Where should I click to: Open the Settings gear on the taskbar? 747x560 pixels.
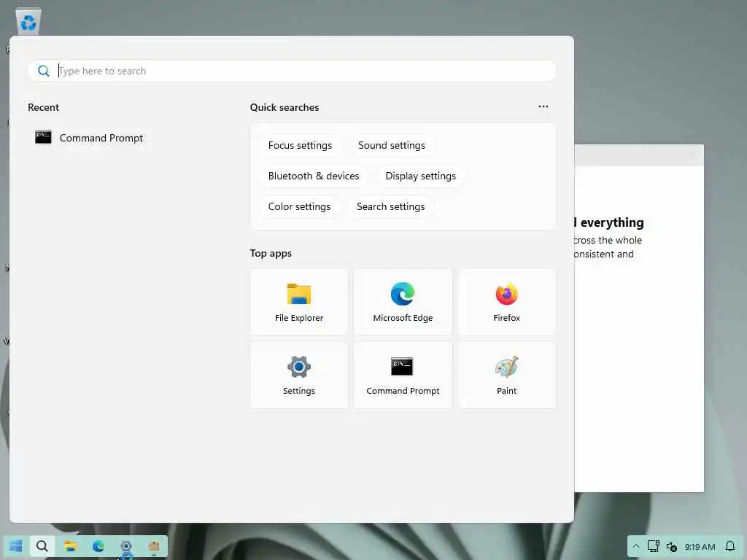tap(126, 546)
